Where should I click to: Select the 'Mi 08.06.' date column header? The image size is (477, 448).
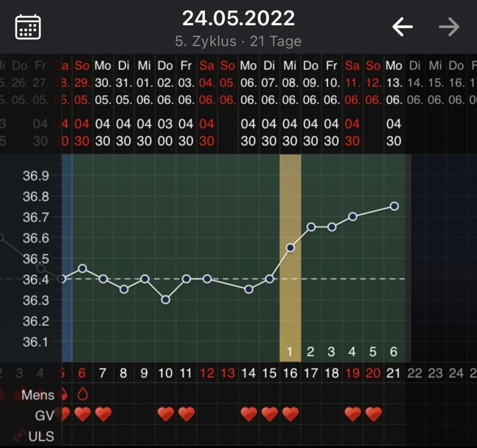[290, 82]
